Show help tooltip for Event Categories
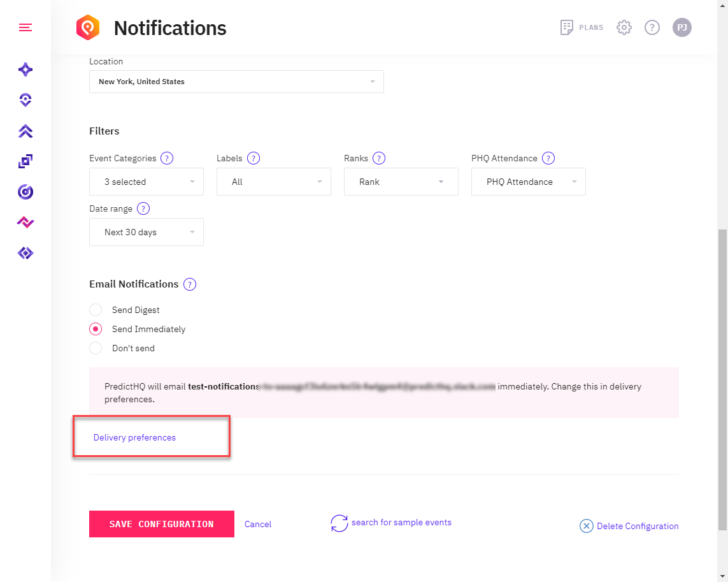This screenshot has width=728, height=582. coord(167,158)
